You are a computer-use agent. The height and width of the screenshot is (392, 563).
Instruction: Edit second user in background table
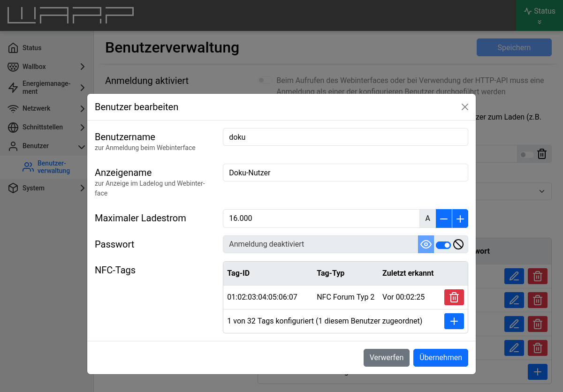pyautogui.click(x=514, y=299)
